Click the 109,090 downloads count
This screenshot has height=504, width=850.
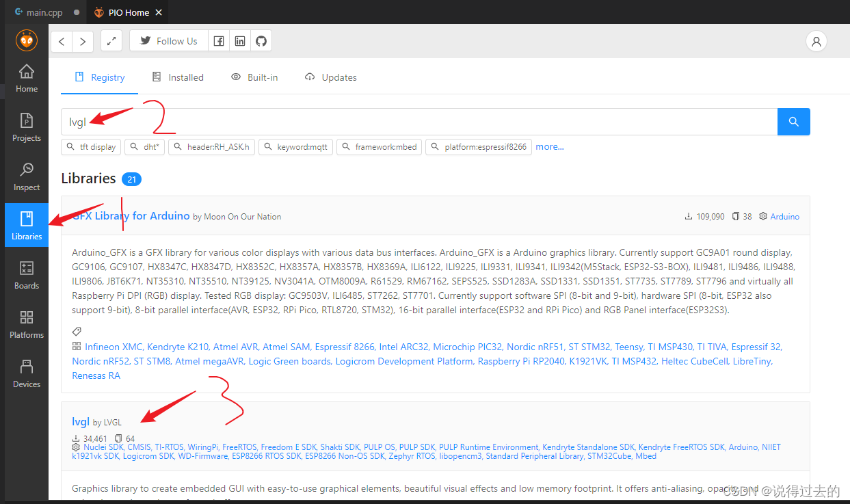tap(704, 216)
